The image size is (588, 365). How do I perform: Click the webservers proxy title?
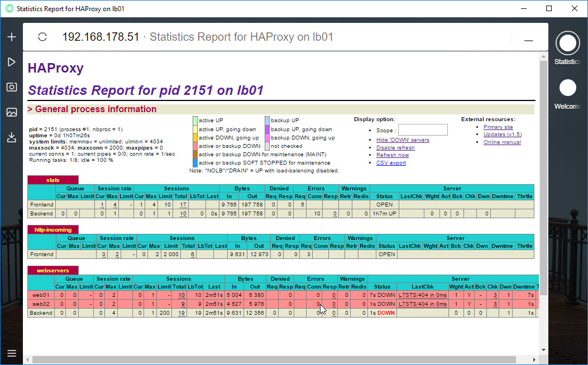pyautogui.click(x=53, y=270)
